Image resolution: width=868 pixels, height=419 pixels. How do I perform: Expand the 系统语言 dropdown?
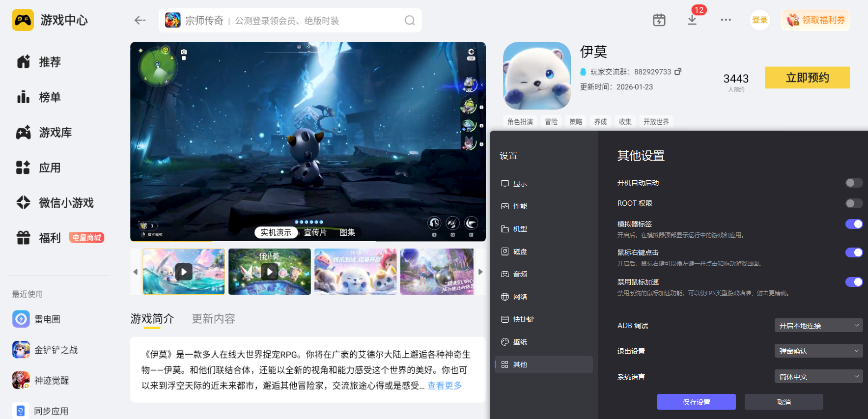click(818, 376)
